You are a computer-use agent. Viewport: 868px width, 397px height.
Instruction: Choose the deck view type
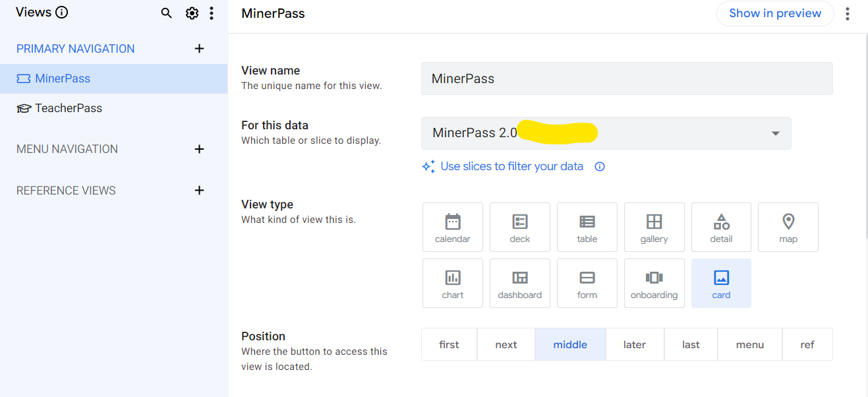click(520, 228)
